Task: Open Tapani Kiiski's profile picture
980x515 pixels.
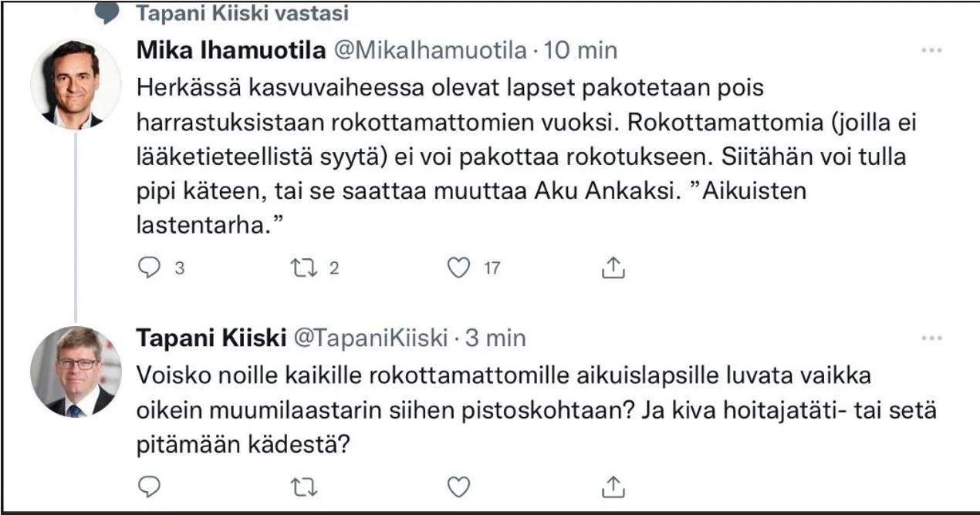Action: pyautogui.click(x=76, y=372)
